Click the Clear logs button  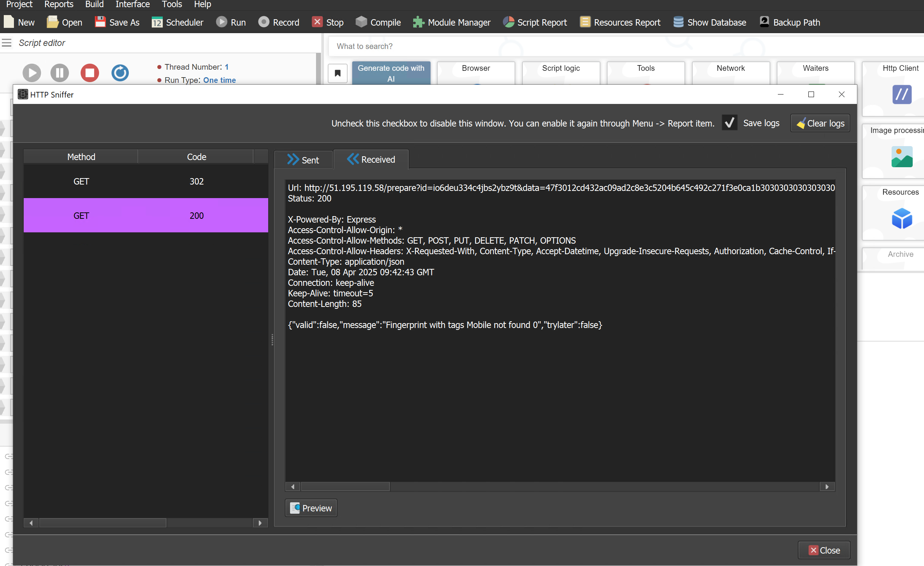820,123
